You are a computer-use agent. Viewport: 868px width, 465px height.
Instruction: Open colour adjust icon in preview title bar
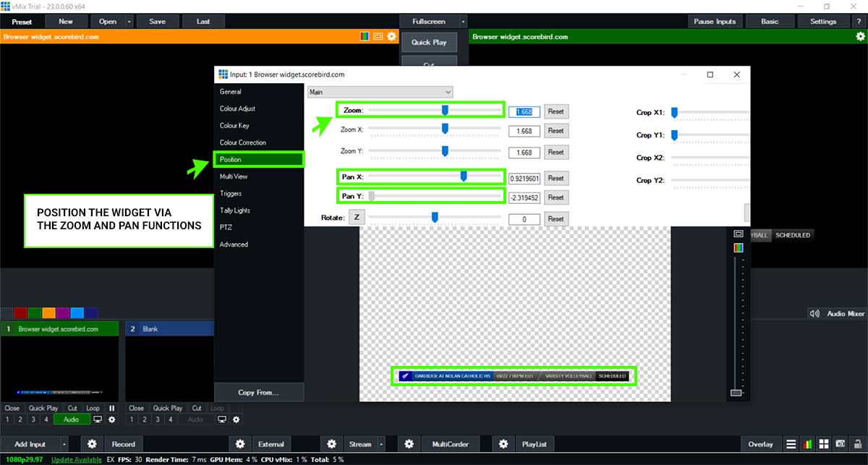click(365, 36)
